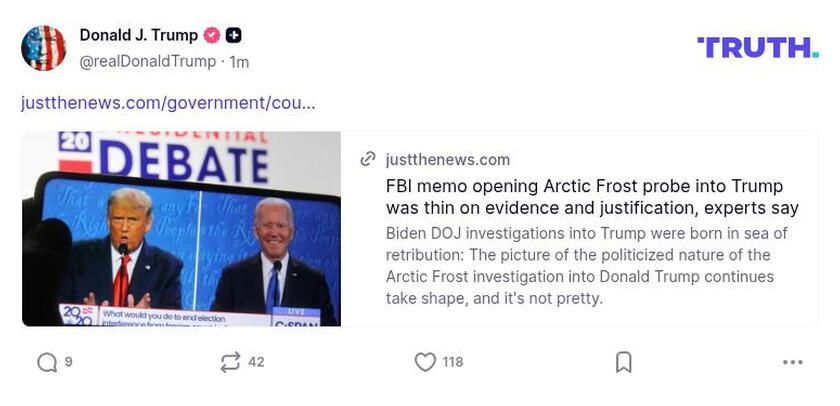Click the black plus badge beside the name

click(x=233, y=35)
